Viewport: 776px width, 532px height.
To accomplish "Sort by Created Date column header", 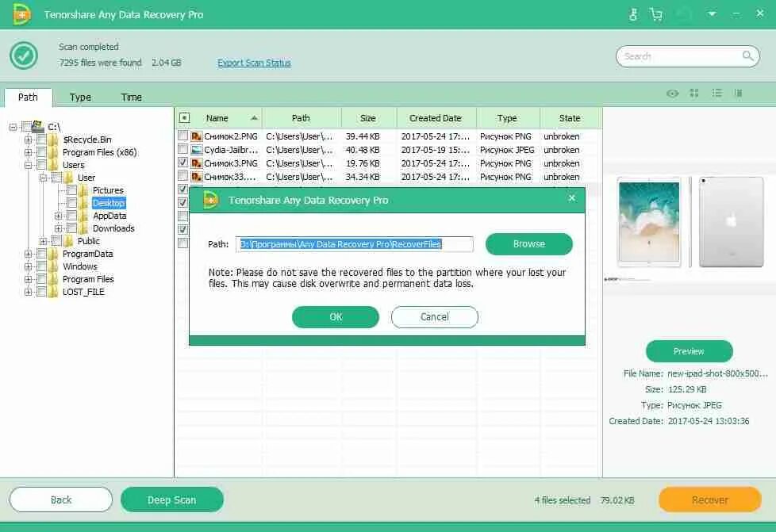I will [436, 118].
